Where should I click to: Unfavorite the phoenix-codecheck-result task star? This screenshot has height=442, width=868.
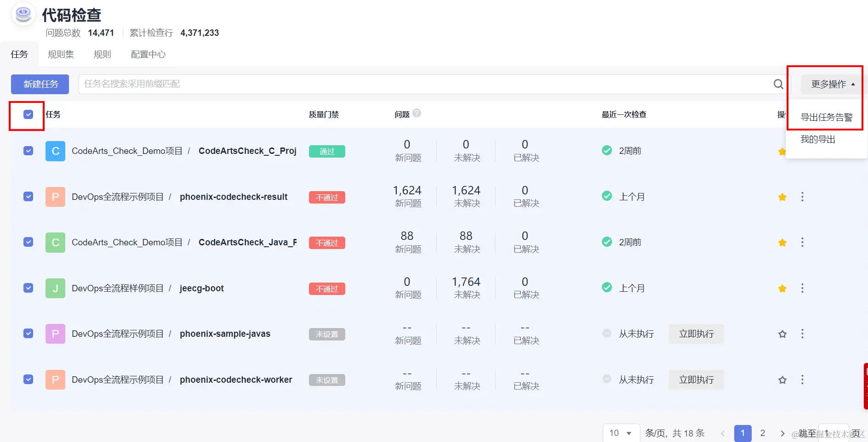pyautogui.click(x=782, y=197)
